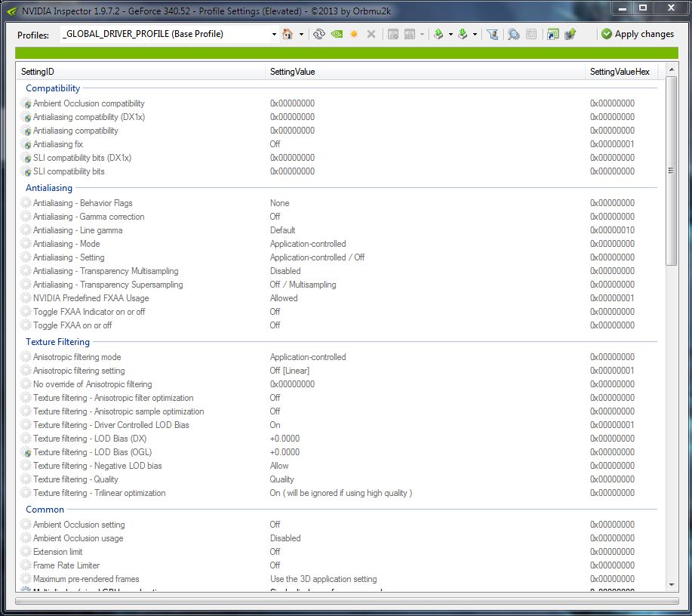Screen dimensions: 692x616
Task: Select the Antialiasing - Gamma correction row
Action: pyautogui.click(x=340, y=217)
